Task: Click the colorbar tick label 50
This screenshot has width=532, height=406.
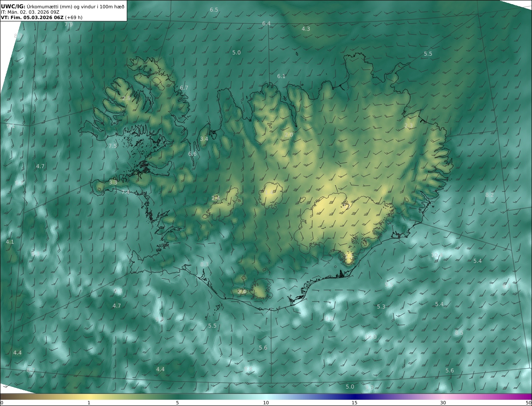Action: pos(528,403)
